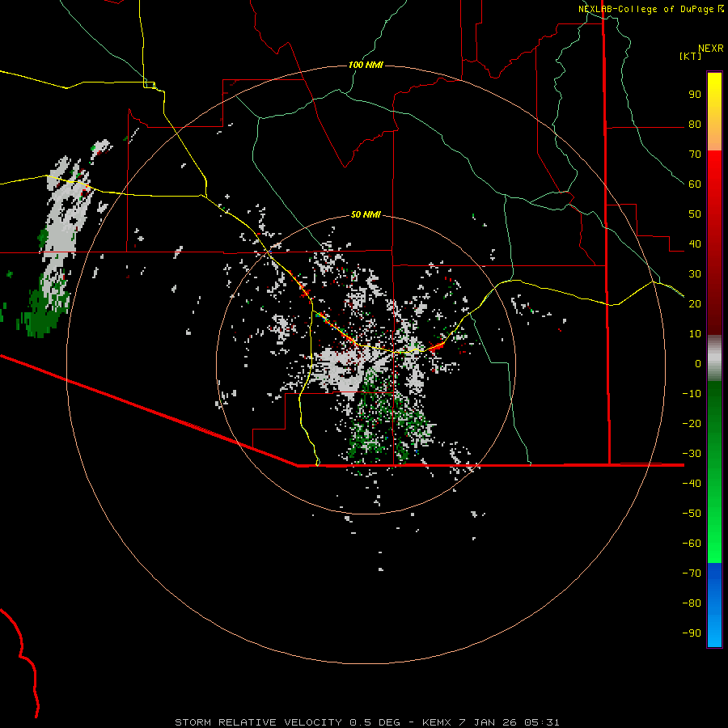Select the 50 NMI range ring label
The width and height of the screenshot is (728, 728).
click(366, 214)
